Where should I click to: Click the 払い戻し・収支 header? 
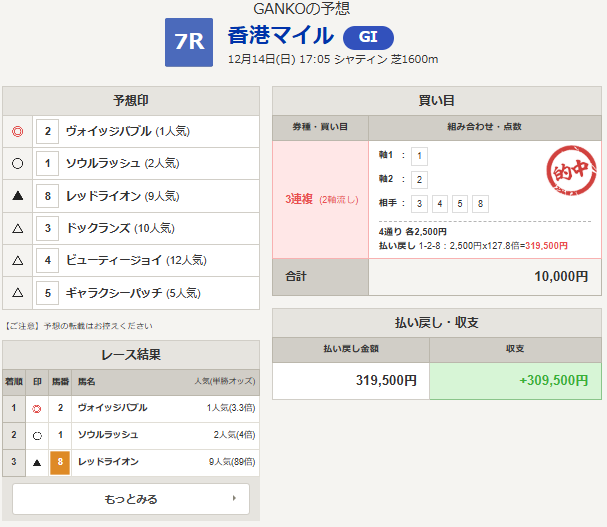pos(437,323)
